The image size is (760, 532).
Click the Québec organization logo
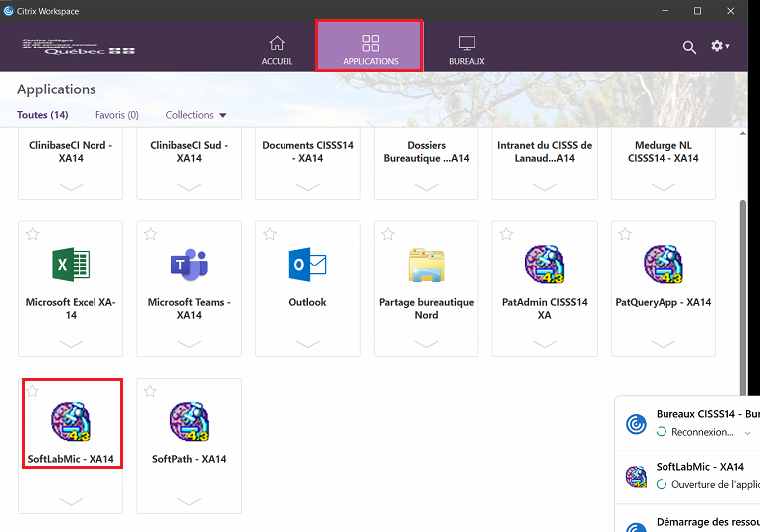79,47
